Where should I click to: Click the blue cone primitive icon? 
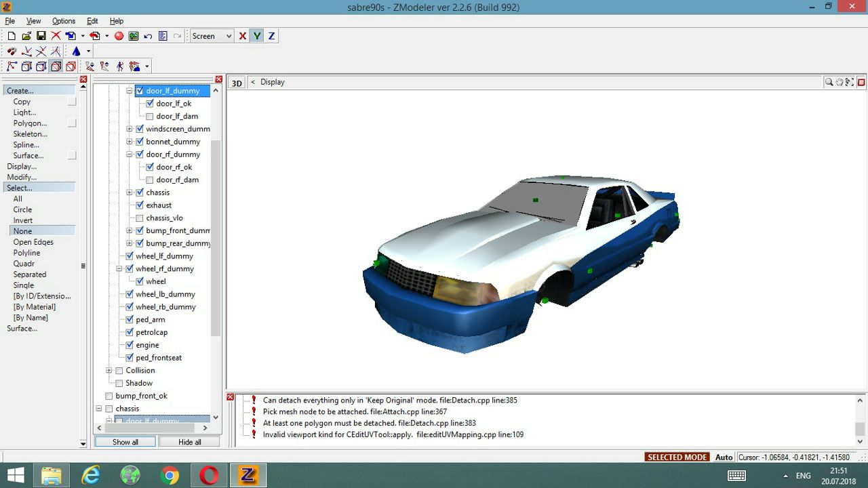76,52
